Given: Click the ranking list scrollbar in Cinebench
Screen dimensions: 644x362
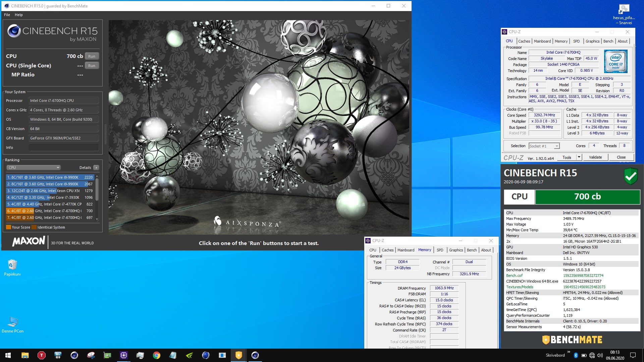Looking at the screenshot, I should 97,197.
